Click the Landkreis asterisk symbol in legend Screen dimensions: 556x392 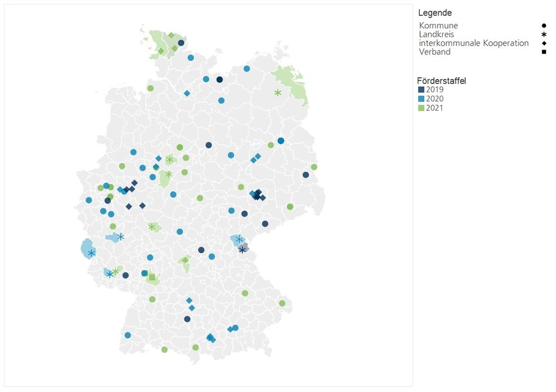pyautogui.click(x=544, y=34)
